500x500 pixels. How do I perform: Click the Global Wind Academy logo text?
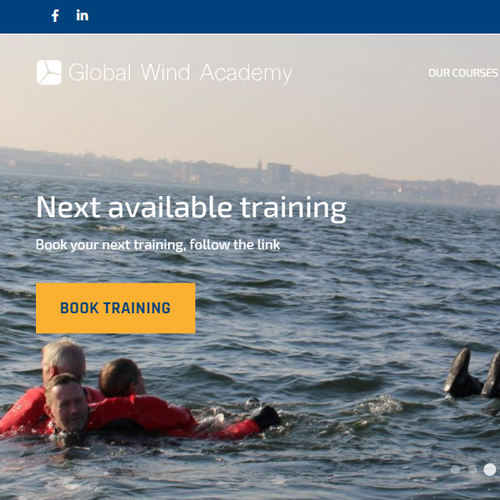point(180,73)
